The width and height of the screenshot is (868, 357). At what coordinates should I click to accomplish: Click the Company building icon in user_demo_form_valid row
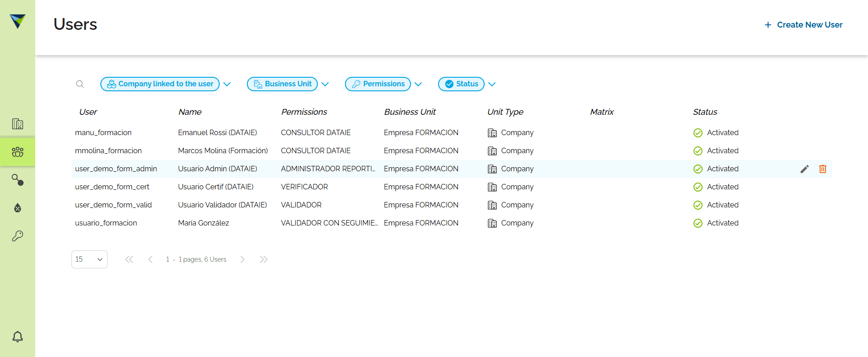[x=492, y=205]
